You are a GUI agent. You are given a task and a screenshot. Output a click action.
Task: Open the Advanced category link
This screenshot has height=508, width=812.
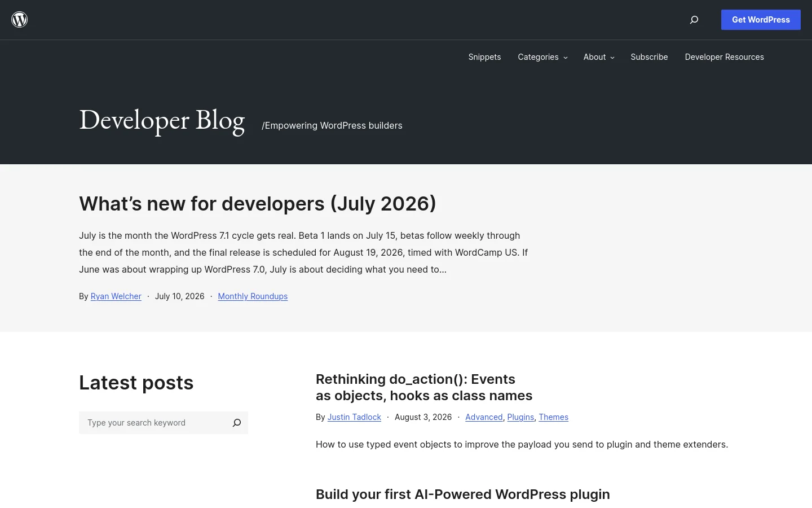point(484,417)
